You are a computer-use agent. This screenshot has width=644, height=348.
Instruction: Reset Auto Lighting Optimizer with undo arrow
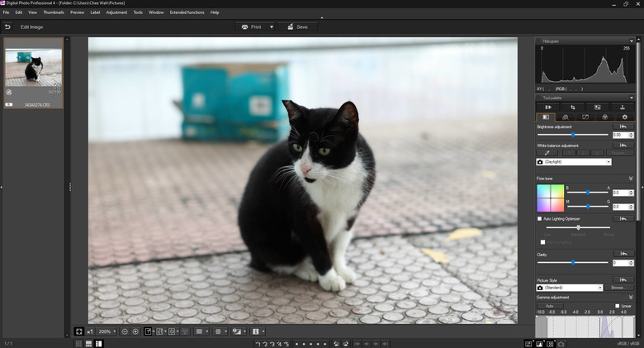(623, 218)
